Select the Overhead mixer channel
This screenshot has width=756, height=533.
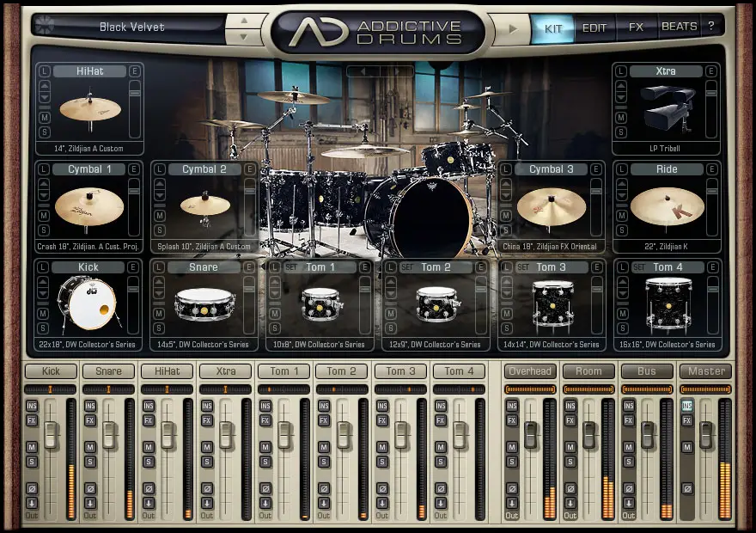530,371
